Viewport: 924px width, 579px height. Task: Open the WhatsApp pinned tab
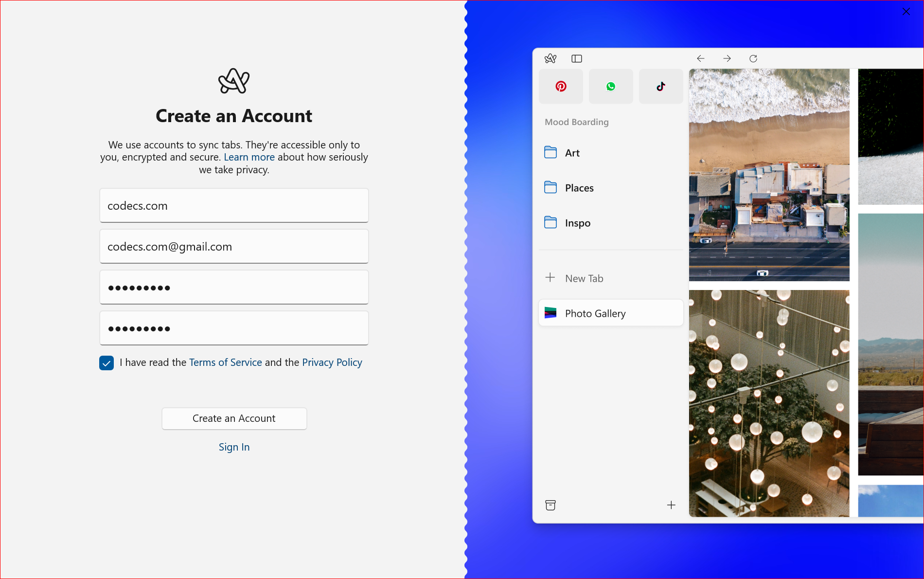[x=611, y=86]
